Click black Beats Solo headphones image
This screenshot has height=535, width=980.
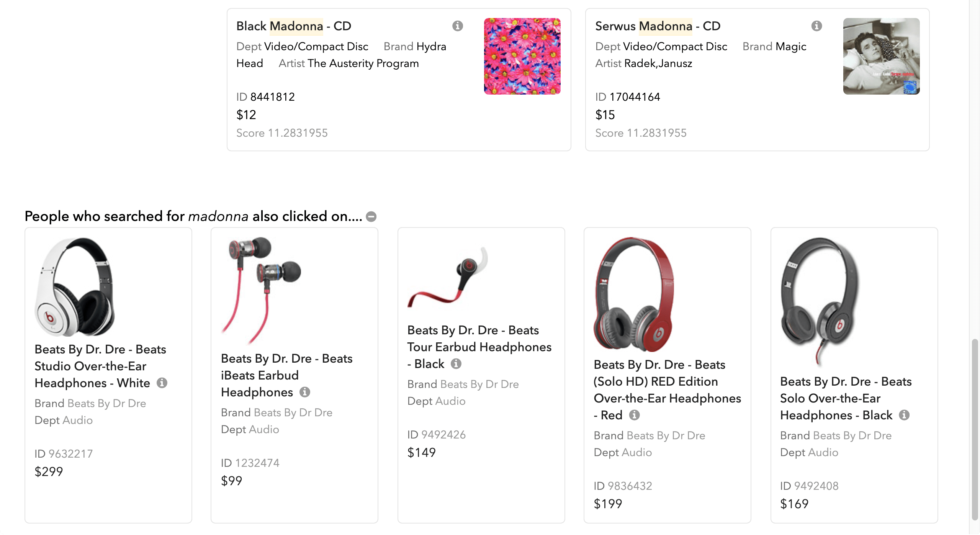coord(821,303)
